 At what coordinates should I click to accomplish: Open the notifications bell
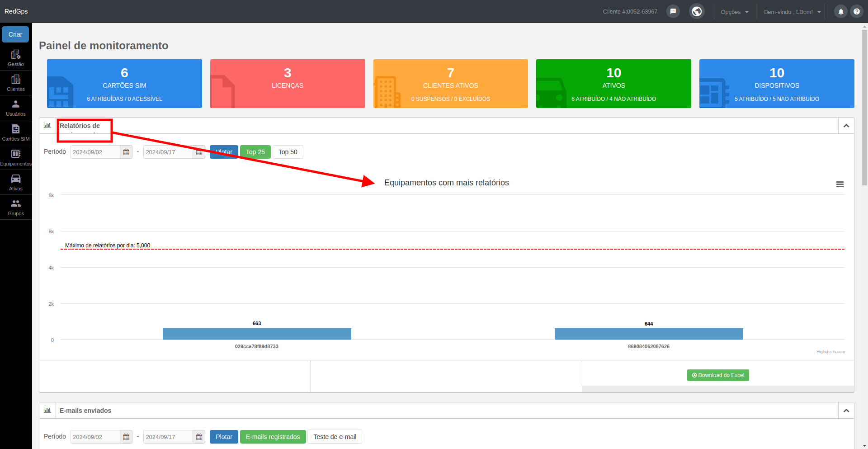point(841,12)
